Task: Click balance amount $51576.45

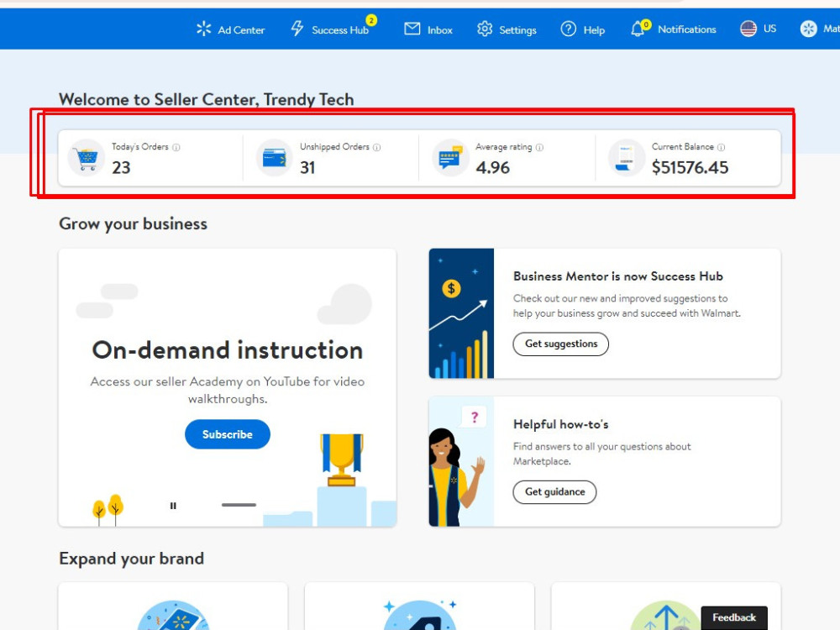Action: [690, 168]
